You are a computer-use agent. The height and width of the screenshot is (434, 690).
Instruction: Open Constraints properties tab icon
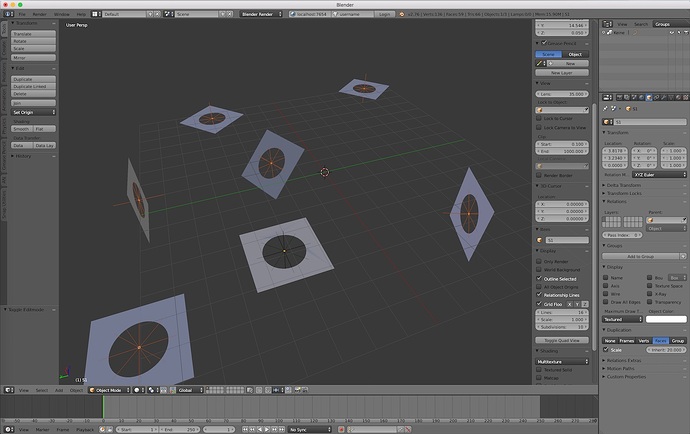tap(657, 97)
